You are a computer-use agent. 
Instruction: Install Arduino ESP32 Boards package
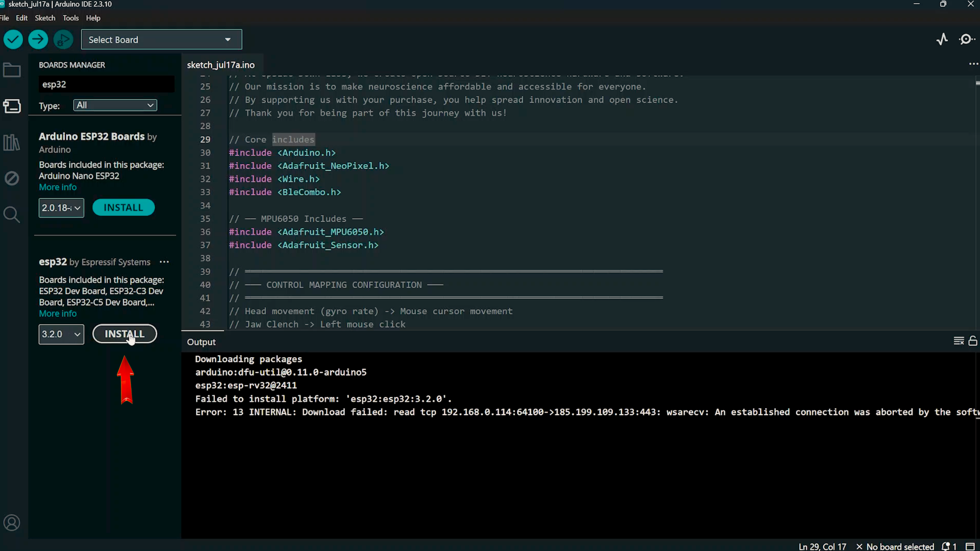[x=123, y=207]
